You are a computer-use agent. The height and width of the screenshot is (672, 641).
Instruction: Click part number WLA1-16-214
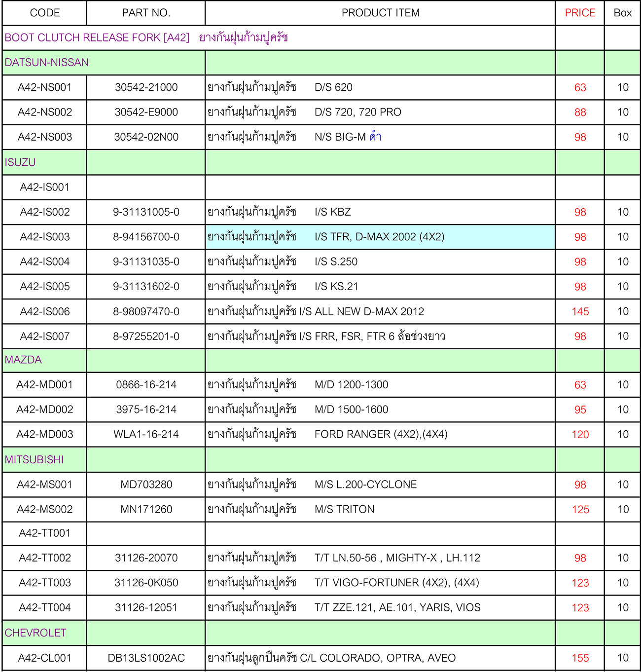pyautogui.click(x=146, y=435)
